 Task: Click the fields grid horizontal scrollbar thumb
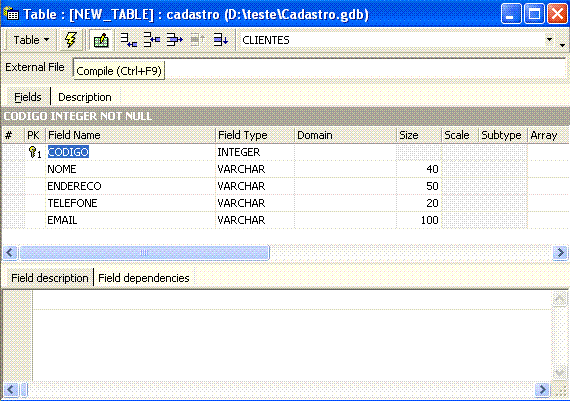pos(144,252)
